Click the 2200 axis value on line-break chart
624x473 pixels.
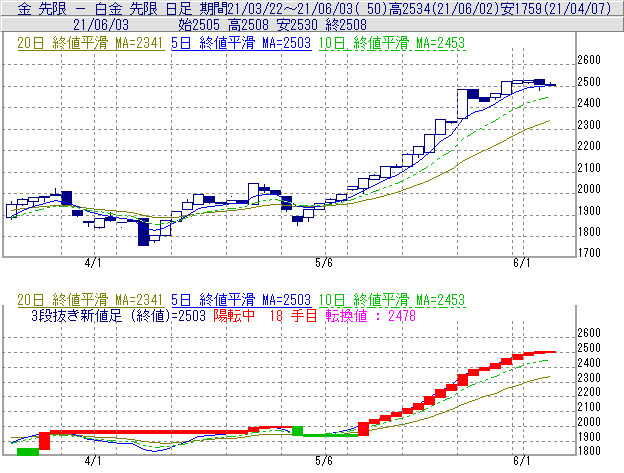[589, 392]
